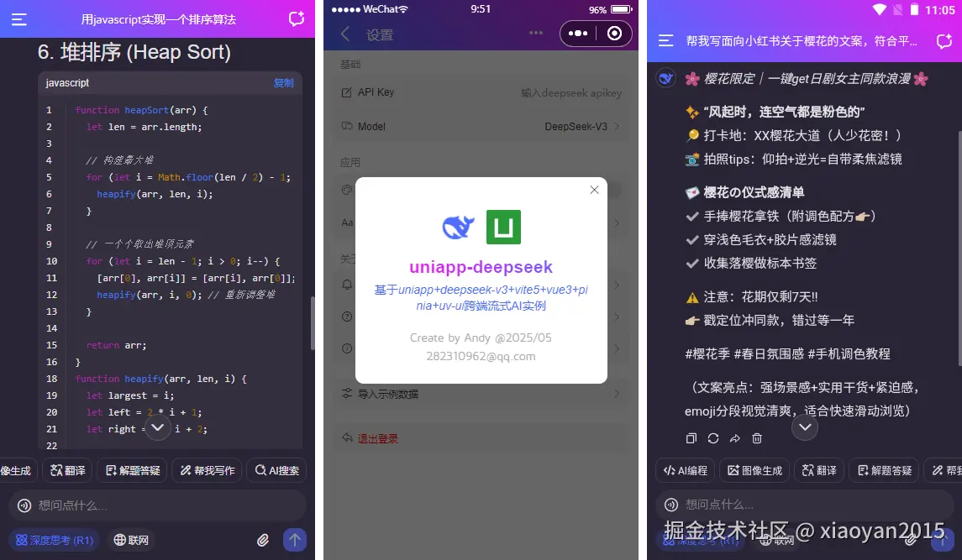The image size is (962, 560).
Task: Toggle the 联网 internet access option
Action: click(x=131, y=539)
